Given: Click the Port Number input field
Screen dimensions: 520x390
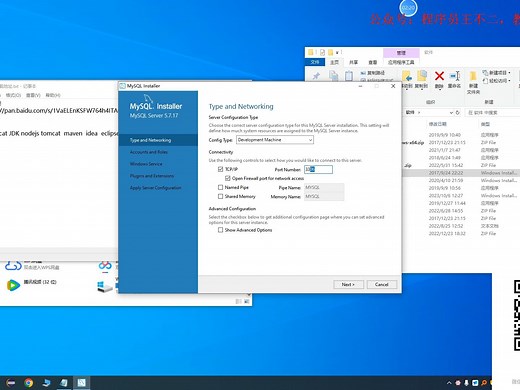Looking at the screenshot, I should (x=318, y=169).
